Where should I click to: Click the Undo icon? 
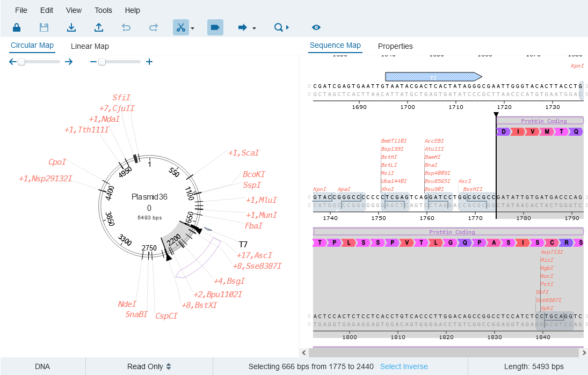pyautogui.click(x=126, y=27)
